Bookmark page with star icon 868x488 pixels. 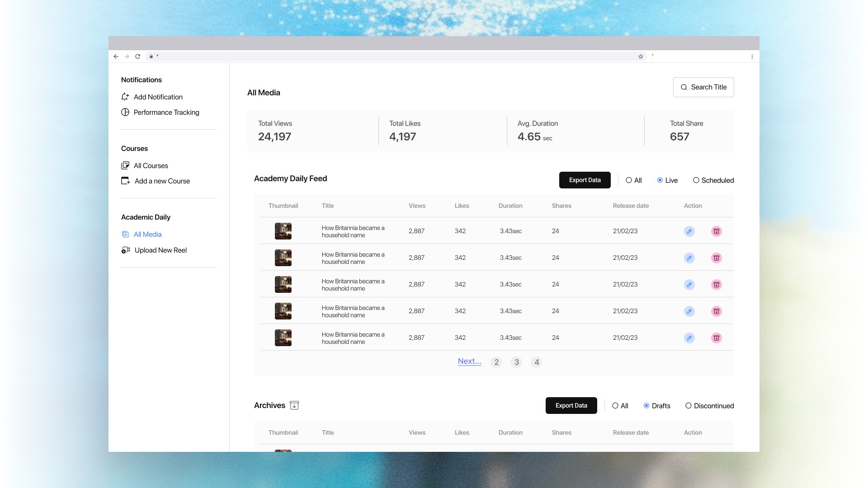[641, 56]
